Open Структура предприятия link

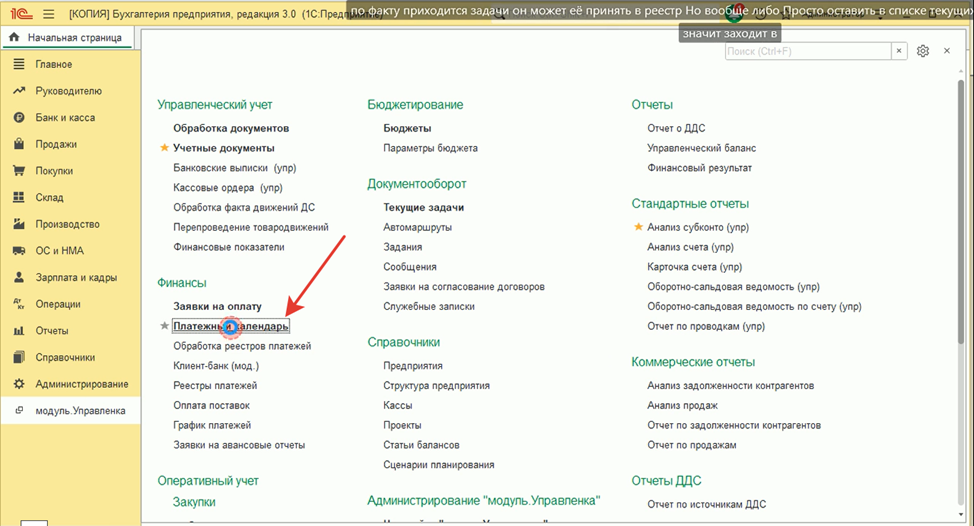coord(437,386)
